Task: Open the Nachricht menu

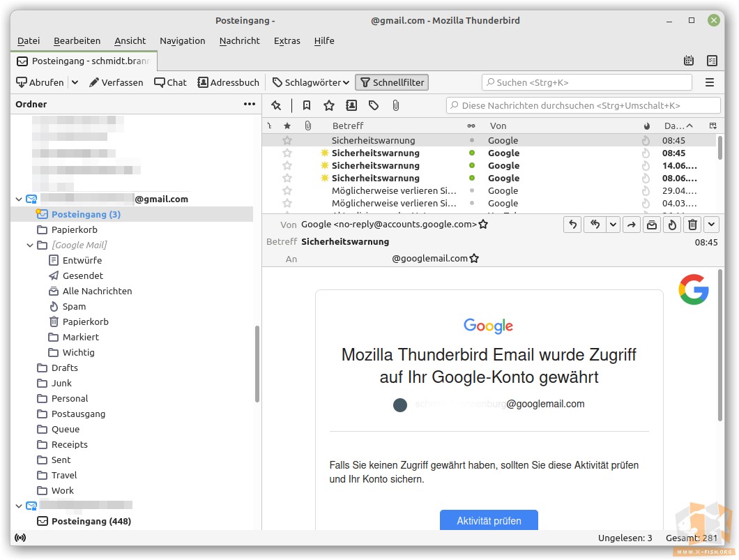Action: point(239,41)
